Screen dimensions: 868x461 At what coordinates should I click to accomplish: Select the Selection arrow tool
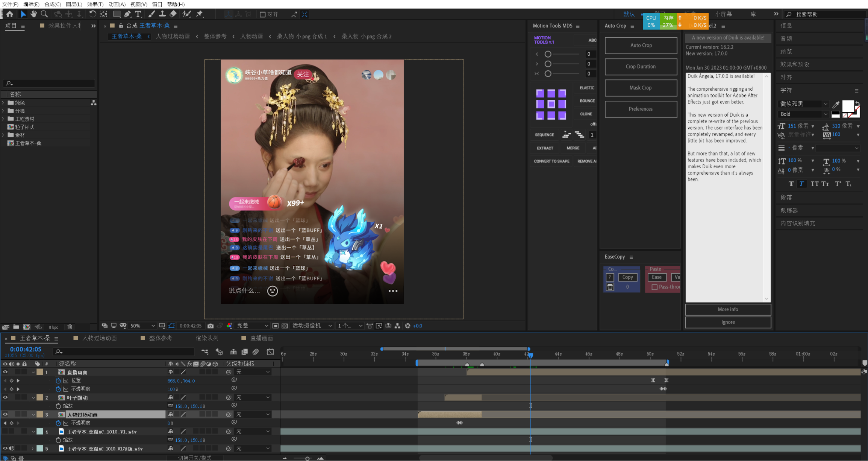click(x=23, y=14)
